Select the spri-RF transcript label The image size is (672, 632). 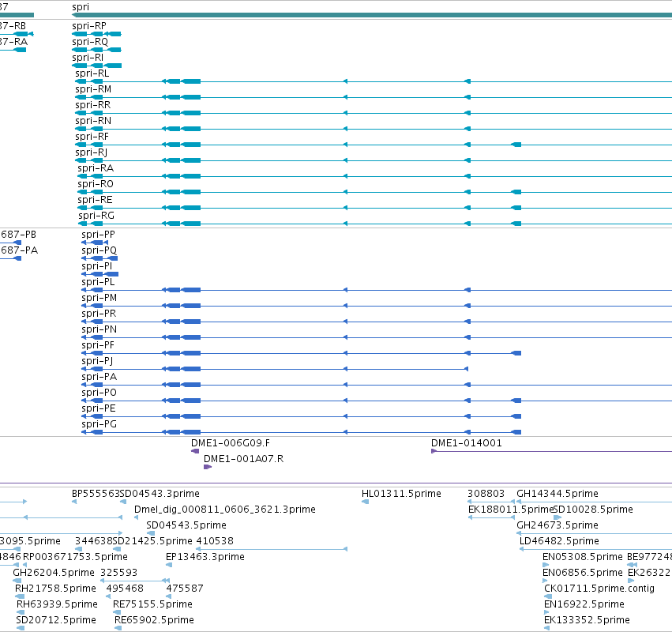(92, 137)
